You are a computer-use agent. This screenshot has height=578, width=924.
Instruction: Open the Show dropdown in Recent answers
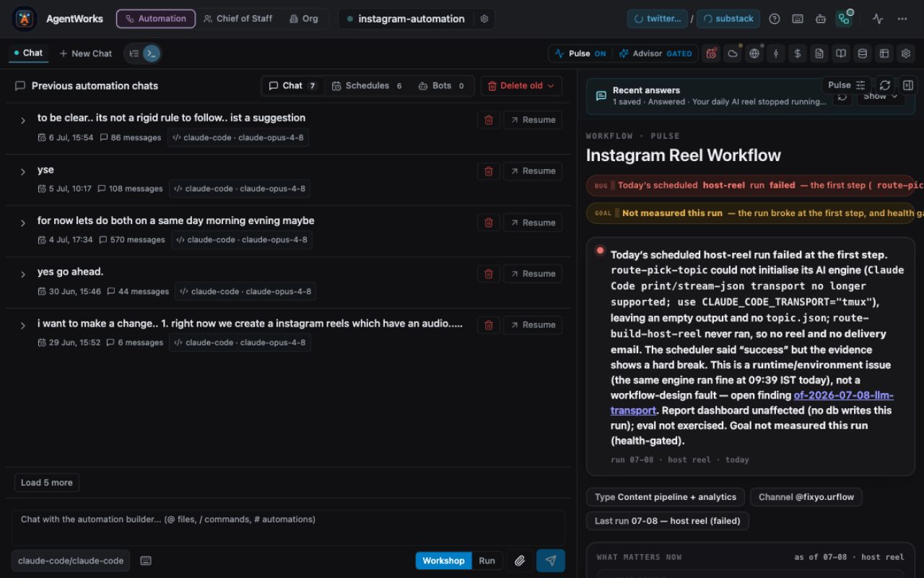[x=879, y=96]
